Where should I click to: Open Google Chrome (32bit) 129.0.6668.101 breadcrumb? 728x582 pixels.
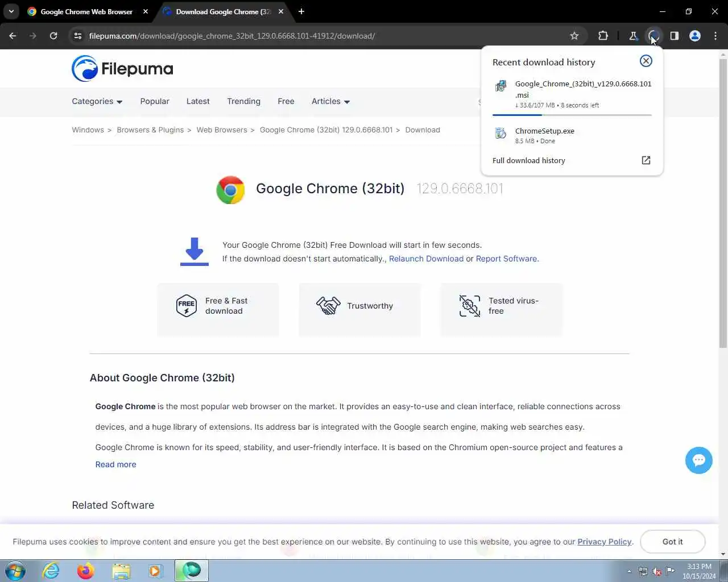[x=326, y=130]
